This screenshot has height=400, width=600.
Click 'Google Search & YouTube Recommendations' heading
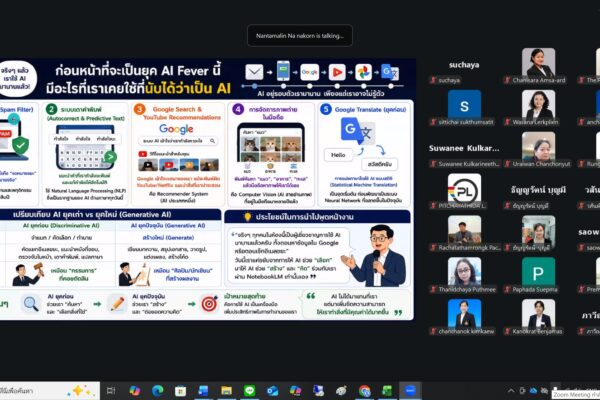(x=180, y=113)
